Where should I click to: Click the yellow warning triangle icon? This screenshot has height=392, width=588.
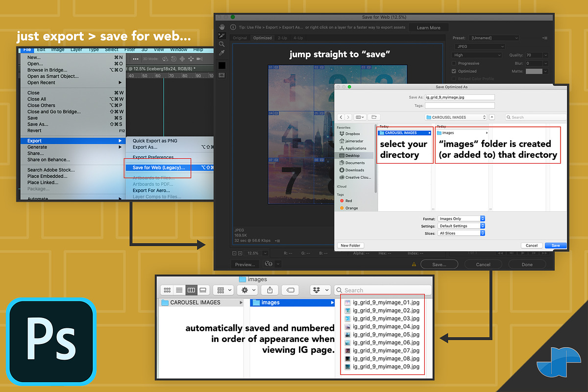pos(414,264)
